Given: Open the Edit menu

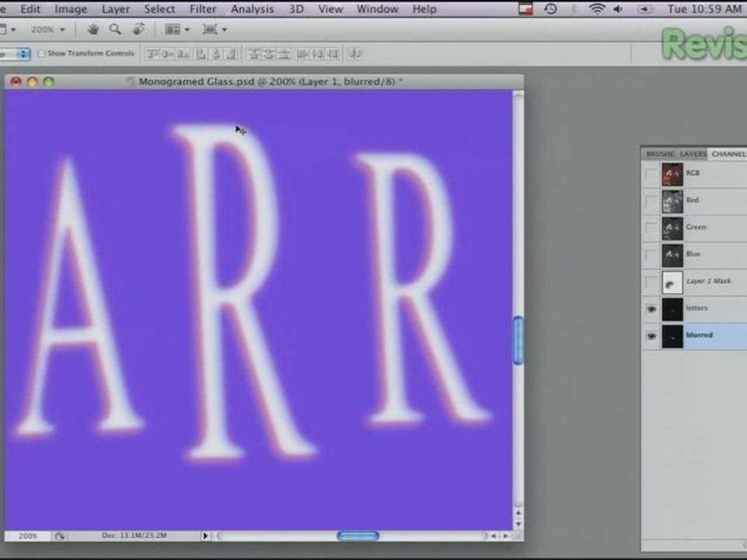Looking at the screenshot, I should click(x=30, y=9).
